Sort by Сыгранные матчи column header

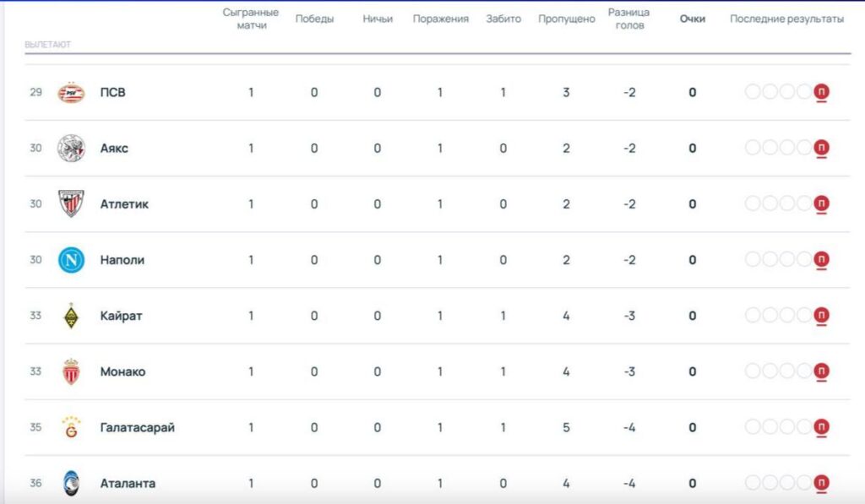tap(251, 19)
